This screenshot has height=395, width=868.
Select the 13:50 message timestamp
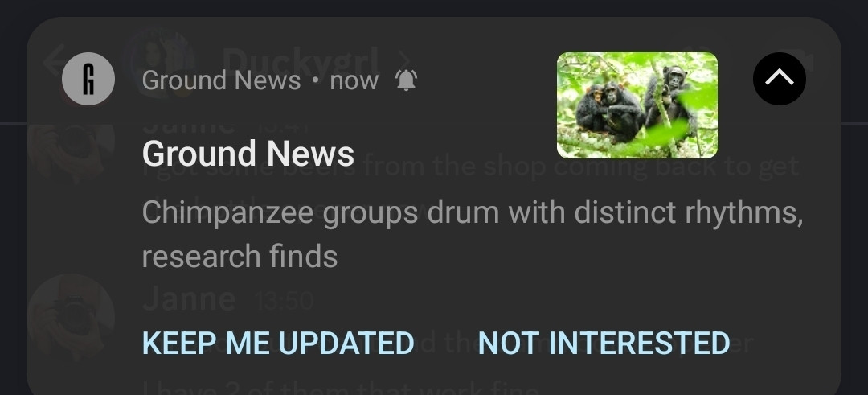(284, 302)
